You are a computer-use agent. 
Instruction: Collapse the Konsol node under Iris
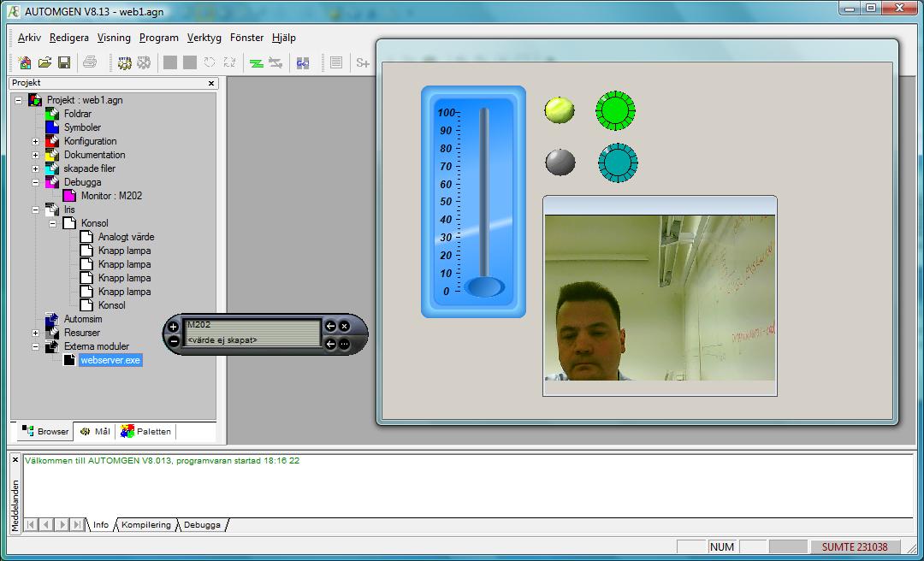[52, 223]
